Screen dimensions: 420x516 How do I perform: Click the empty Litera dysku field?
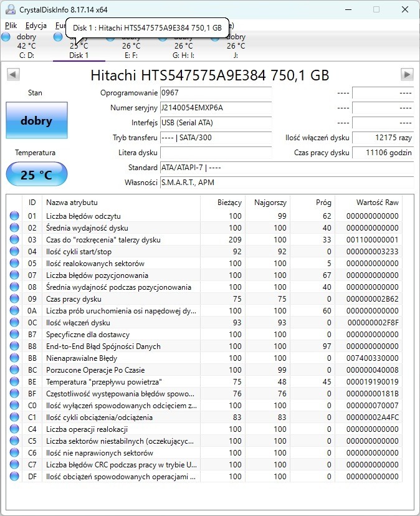coord(216,152)
